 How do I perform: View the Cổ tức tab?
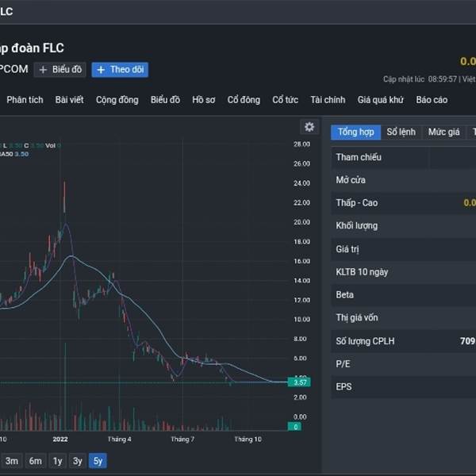[x=285, y=100]
